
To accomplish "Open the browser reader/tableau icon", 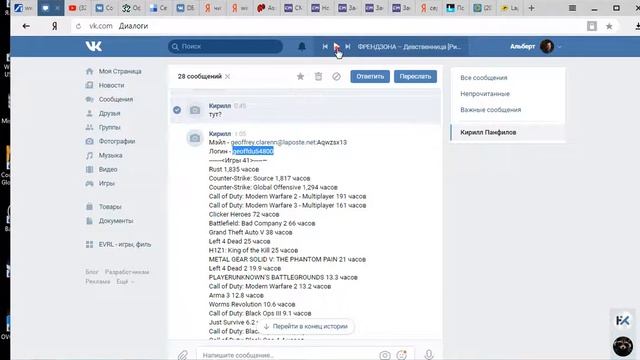I will pyautogui.click(x=592, y=26).
